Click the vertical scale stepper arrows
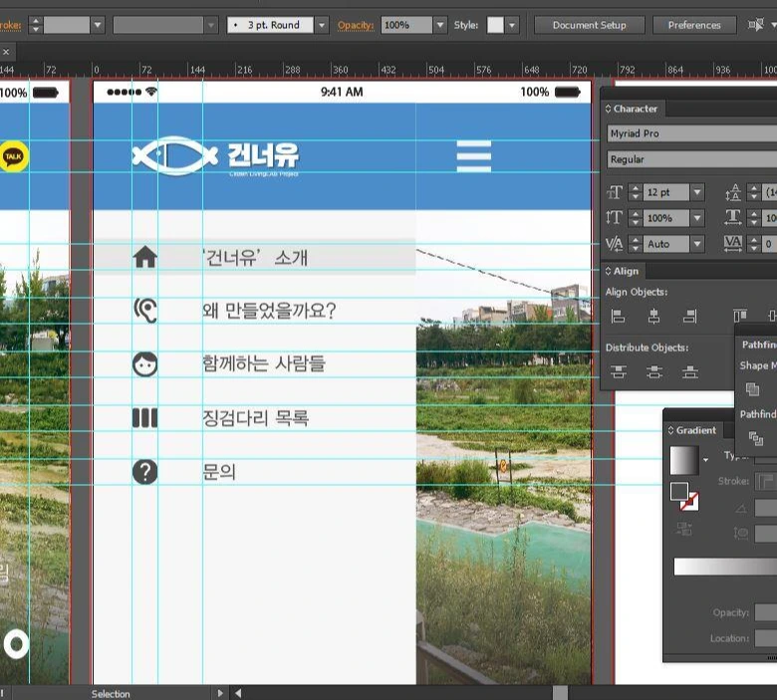 pos(636,218)
